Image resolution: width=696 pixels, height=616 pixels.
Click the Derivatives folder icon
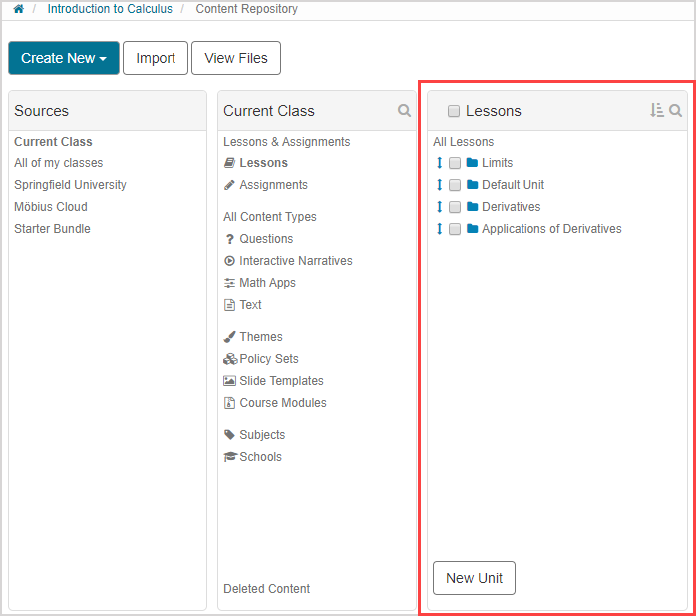[472, 207]
